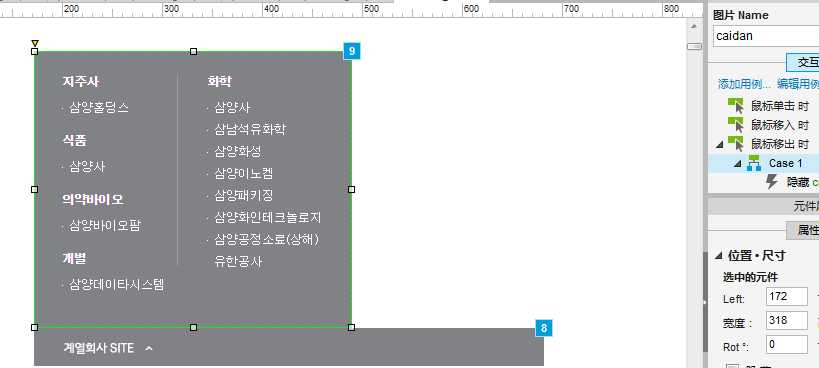
Task: Click the 添加用例 link
Action: [x=744, y=84]
